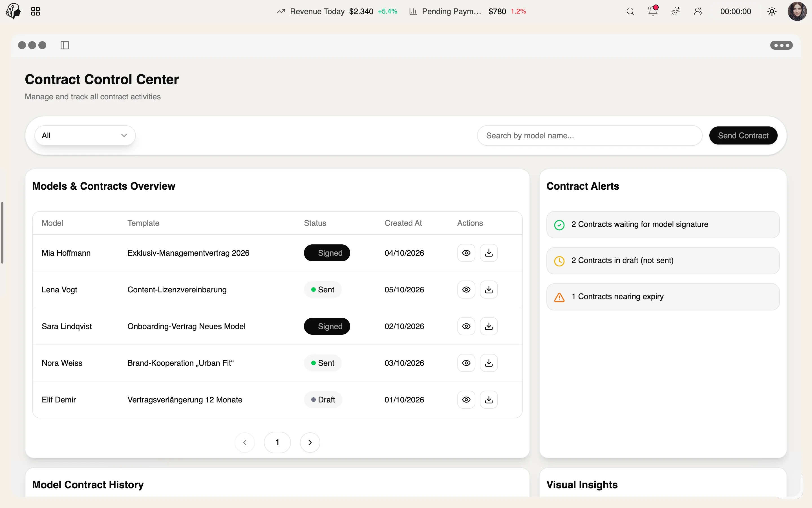The image size is (812, 508).
Task: Open the app logo home icon
Action: click(14, 11)
